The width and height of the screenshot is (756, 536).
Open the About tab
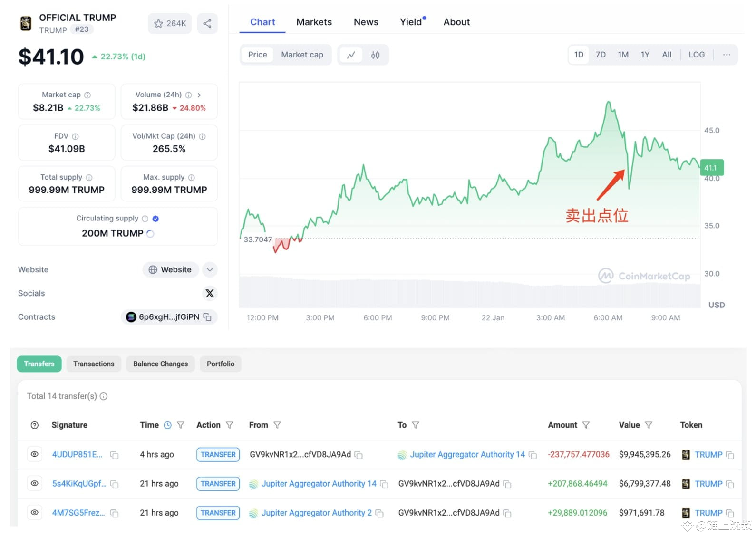456,22
